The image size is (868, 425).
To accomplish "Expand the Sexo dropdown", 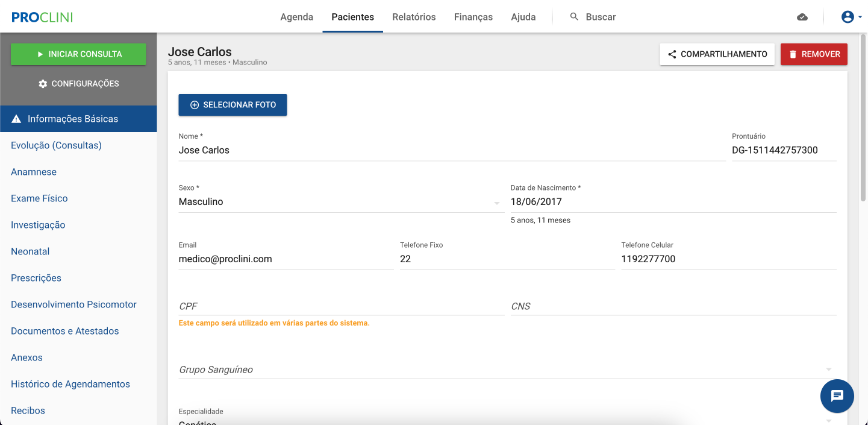I will tap(496, 203).
